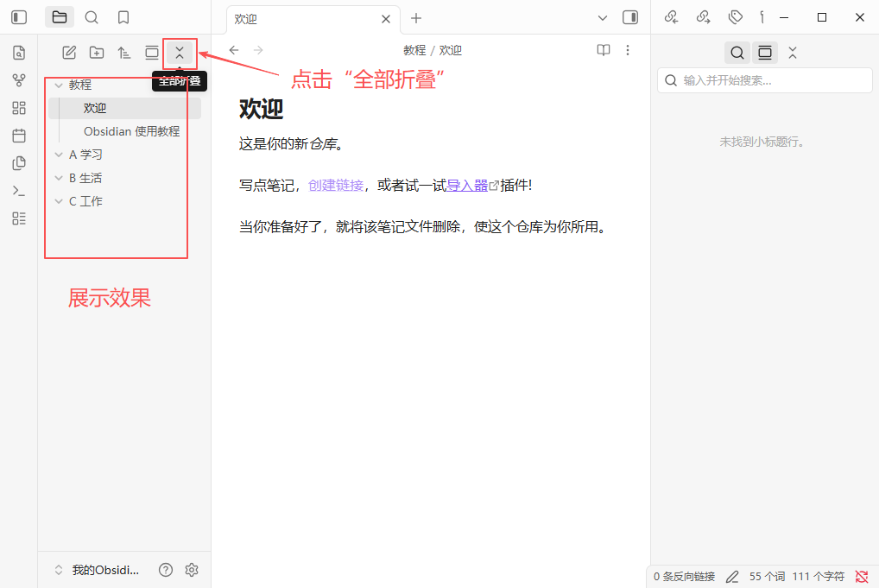Open command palette ribbon icon
The height and width of the screenshot is (588, 879).
(19, 191)
